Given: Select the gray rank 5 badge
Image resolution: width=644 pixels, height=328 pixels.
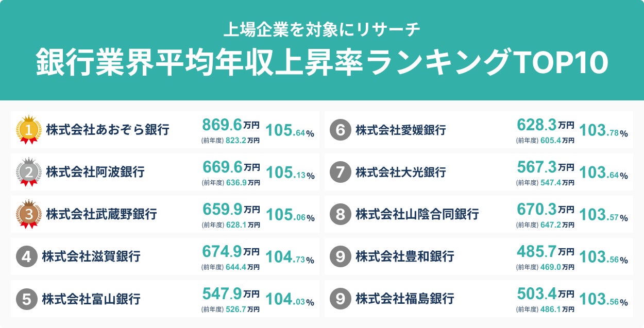Looking at the screenshot, I should pyautogui.click(x=26, y=298).
